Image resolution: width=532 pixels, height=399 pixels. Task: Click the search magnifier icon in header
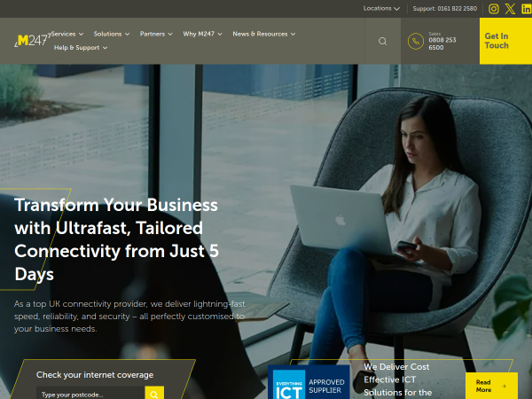[x=382, y=41]
